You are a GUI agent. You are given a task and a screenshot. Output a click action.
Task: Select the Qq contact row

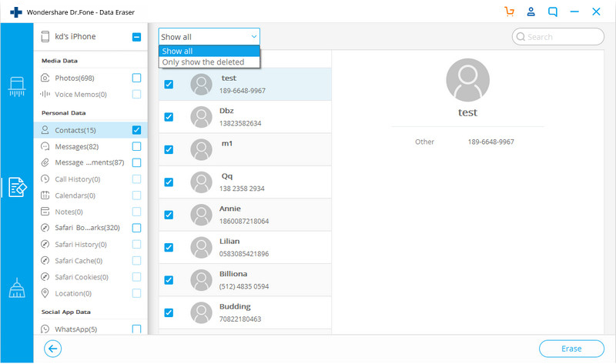coord(245,182)
